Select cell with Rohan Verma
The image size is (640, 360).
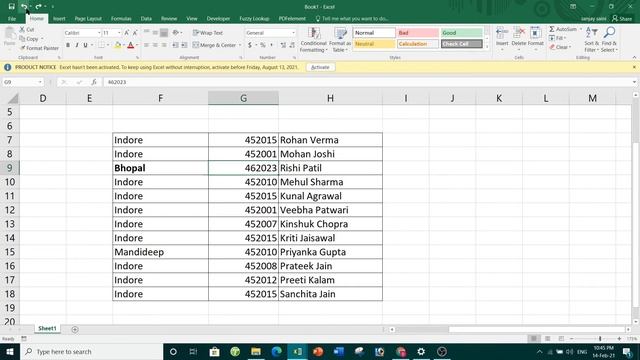330,140
